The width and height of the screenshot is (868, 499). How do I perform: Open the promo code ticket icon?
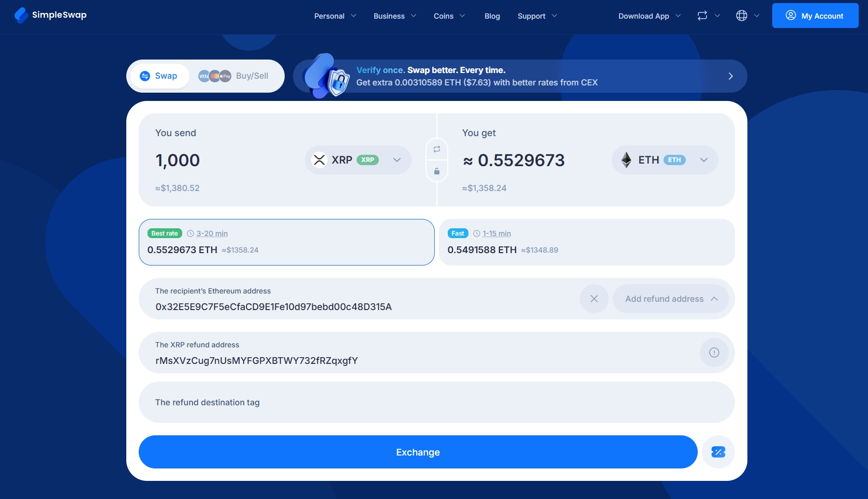point(718,452)
